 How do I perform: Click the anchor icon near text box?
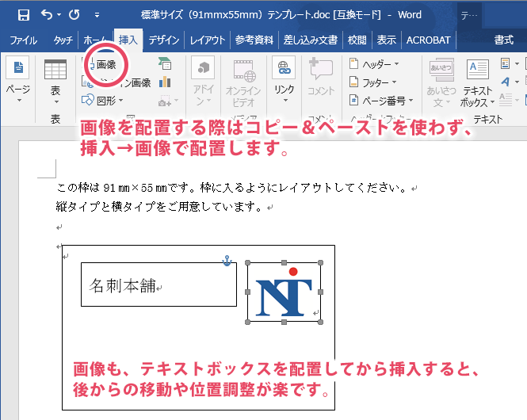tap(227, 261)
